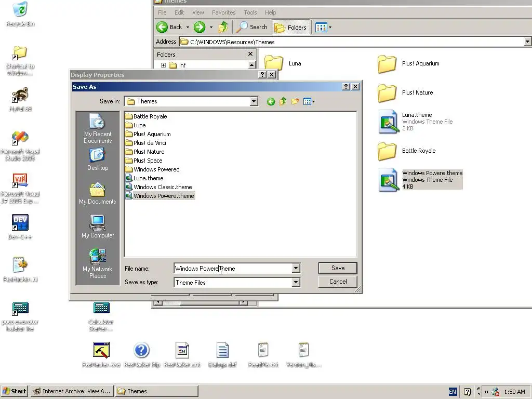Click the Up folder icon in Explorer toolbar
Screen dimensions: 532x399
click(x=223, y=27)
